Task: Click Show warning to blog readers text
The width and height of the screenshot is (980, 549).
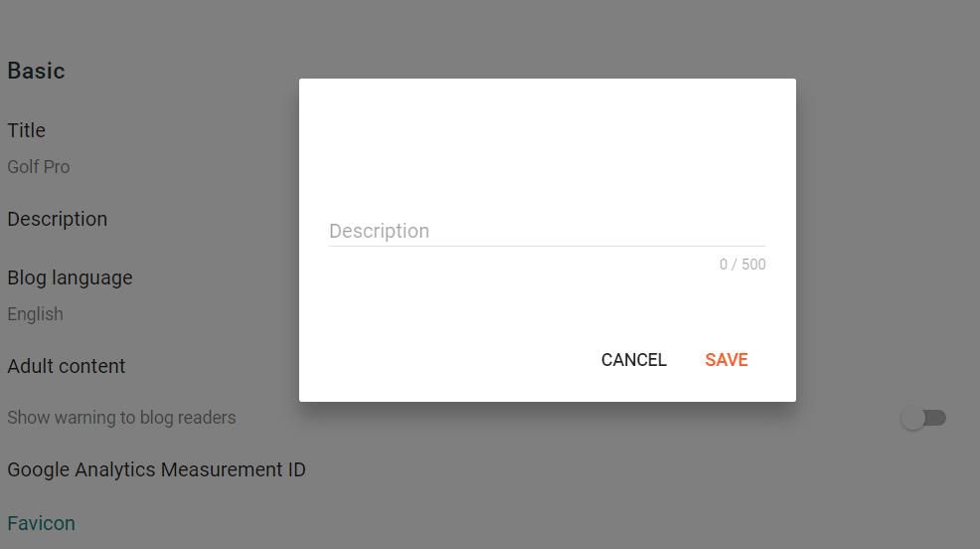Action: tap(121, 418)
